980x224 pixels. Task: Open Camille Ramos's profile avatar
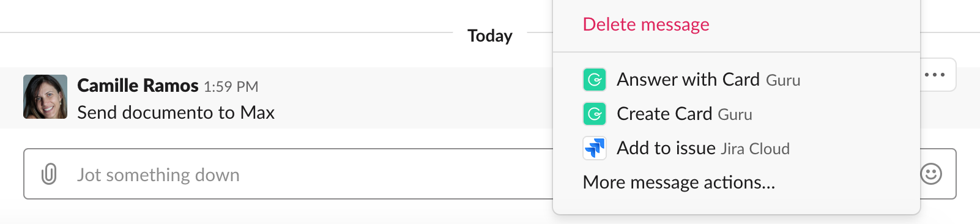pos(45,97)
